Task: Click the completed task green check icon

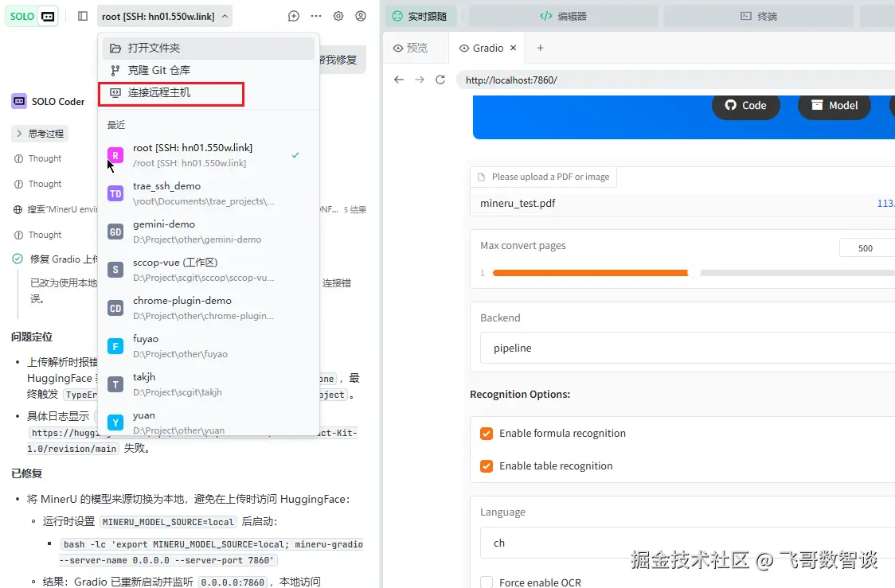Action: [18, 259]
